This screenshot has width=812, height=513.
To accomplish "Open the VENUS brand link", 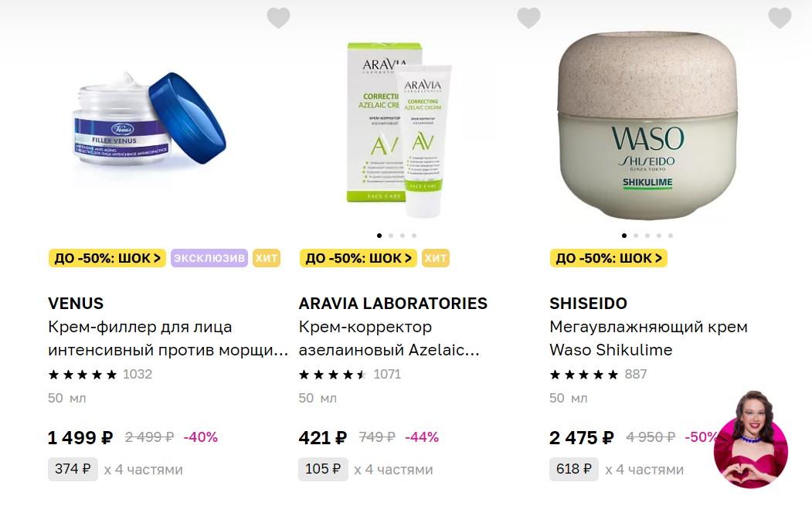I will (x=76, y=304).
